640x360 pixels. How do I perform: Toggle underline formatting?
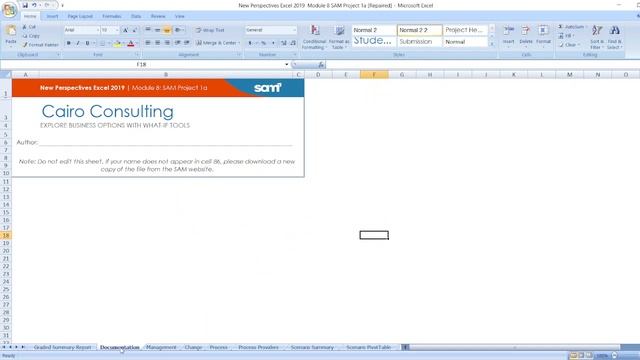(87, 43)
